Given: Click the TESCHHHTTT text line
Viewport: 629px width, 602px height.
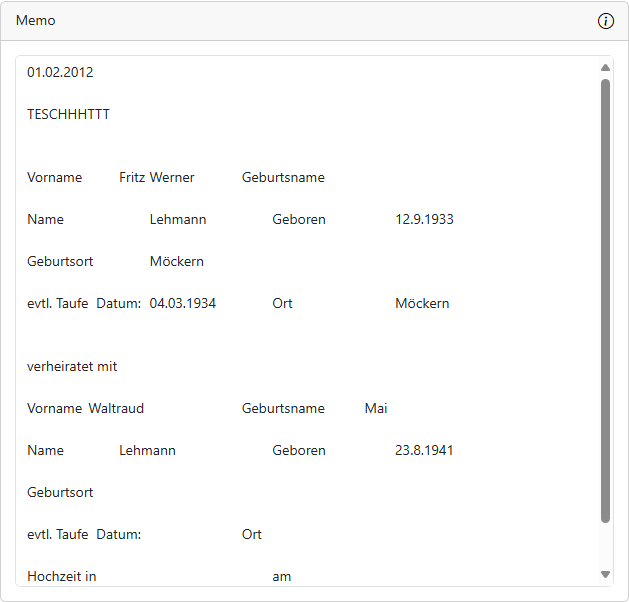Looking at the screenshot, I should pos(68,114).
